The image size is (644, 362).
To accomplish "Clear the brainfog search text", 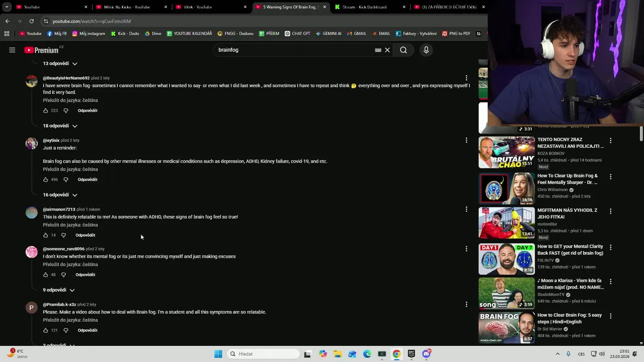I will [x=387, y=50].
